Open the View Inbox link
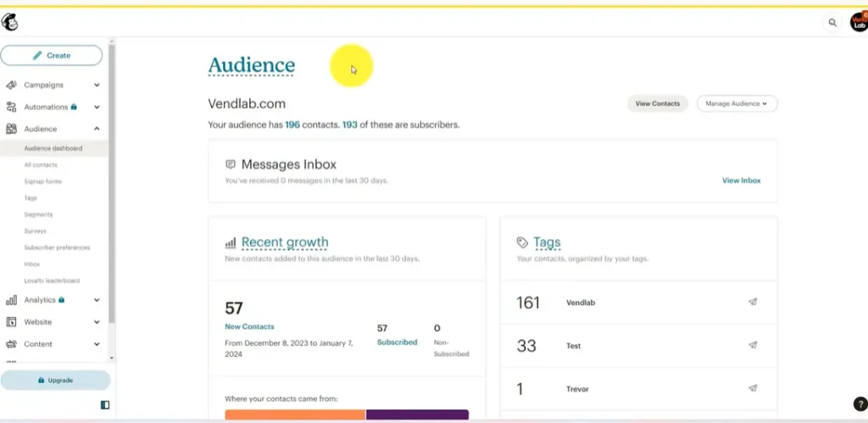868x423 pixels. (x=741, y=181)
